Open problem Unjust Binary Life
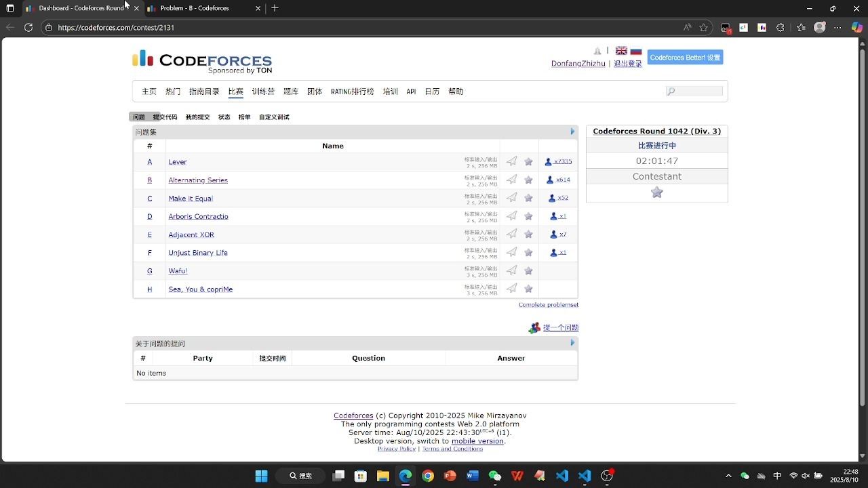This screenshot has height=488, width=868. click(198, 253)
